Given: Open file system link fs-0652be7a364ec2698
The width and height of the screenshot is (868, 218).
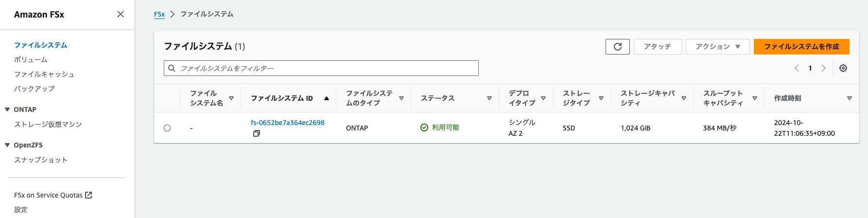Looking at the screenshot, I should (288, 123).
